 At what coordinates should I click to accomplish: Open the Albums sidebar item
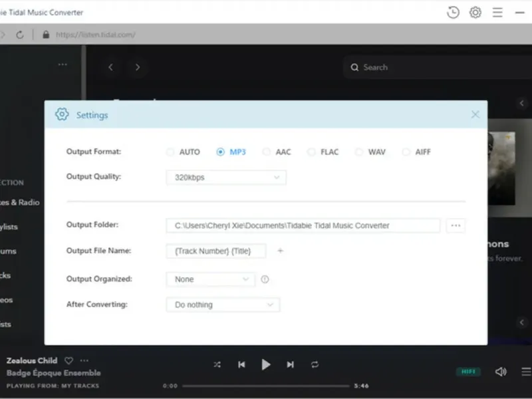point(8,251)
